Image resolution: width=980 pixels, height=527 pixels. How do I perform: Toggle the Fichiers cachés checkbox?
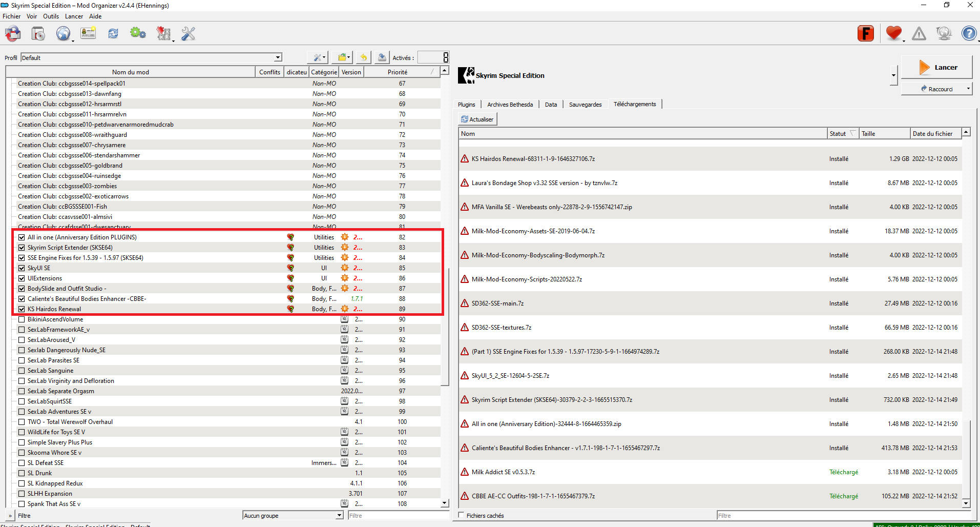click(x=461, y=515)
